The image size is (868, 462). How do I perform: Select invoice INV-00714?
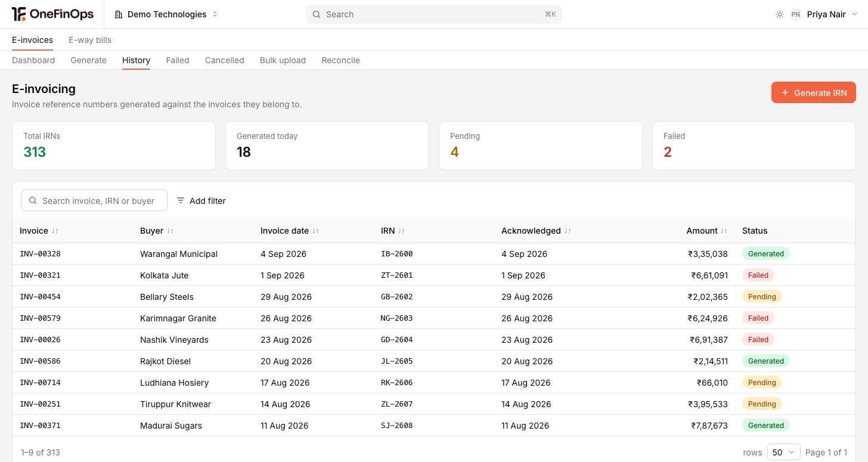(40, 383)
